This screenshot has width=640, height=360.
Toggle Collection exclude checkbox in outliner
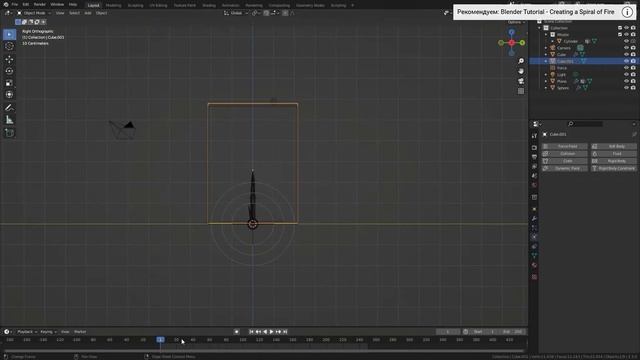(620, 28)
